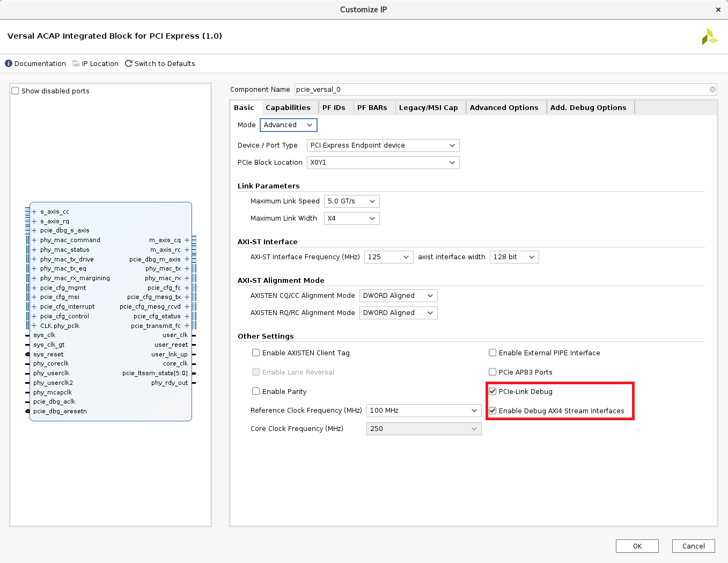Switch to the Capabilities tab
728x563 pixels.
coord(288,107)
